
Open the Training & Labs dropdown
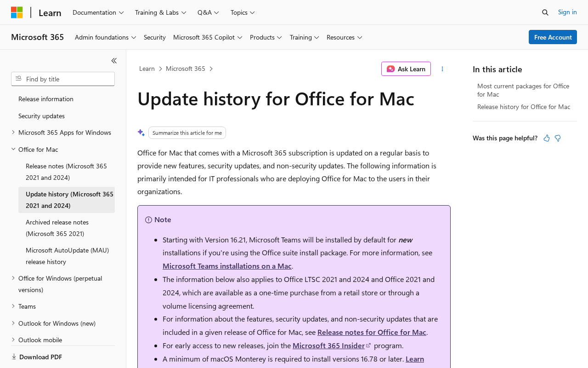[x=161, y=12]
